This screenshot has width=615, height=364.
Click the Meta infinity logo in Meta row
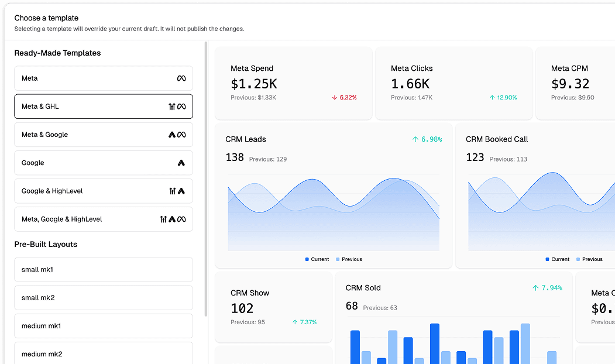click(x=181, y=78)
